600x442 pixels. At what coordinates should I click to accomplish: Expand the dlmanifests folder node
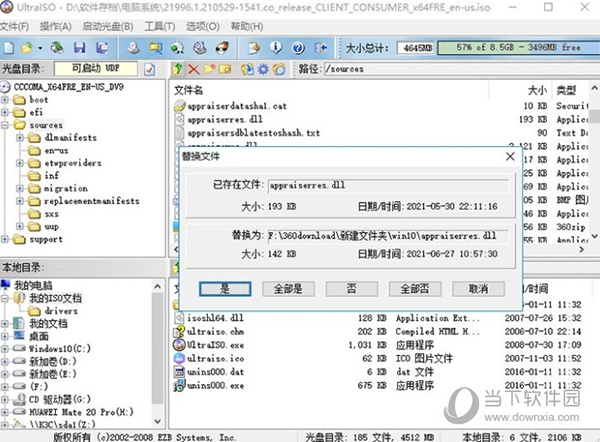(x=20, y=137)
